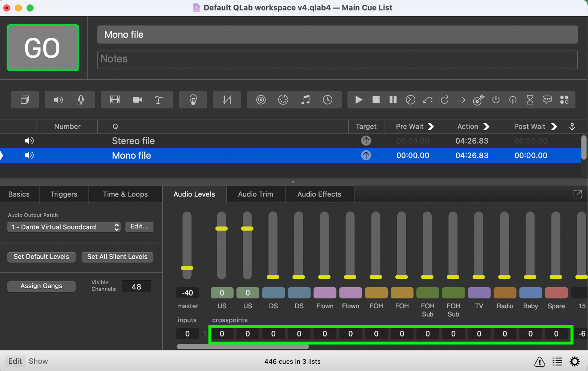This screenshot has height=371, width=588.
Task: Add a Pause cue
Action: pyautogui.click(x=393, y=100)
